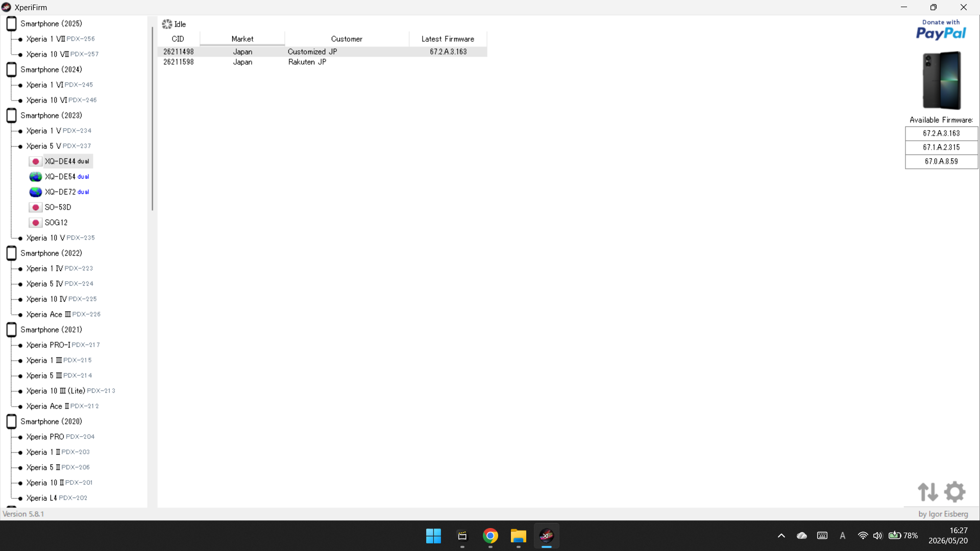This screenshot has height=551, width=980.
Task: Open the Donate with PayPal logo
Action: pos(941,30)
